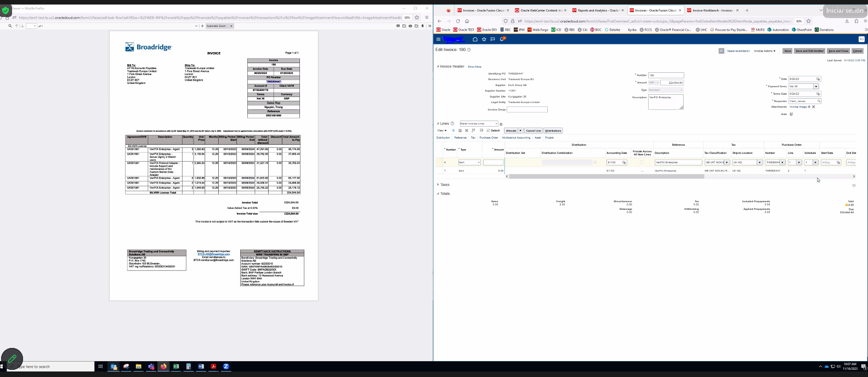Remove attachment with the X icon
This screenshot has width=868, height=377.
814,107
